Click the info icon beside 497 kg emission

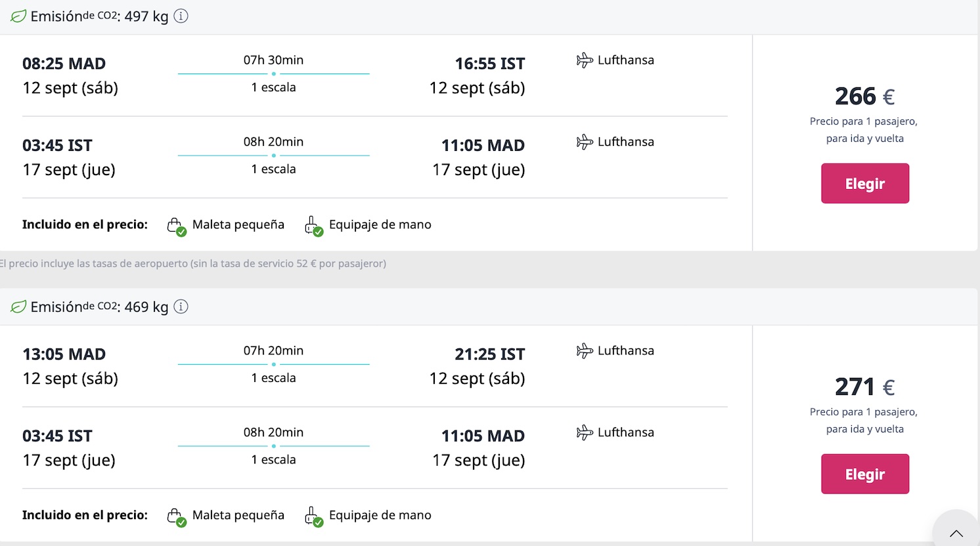click(x=181, y=16)
